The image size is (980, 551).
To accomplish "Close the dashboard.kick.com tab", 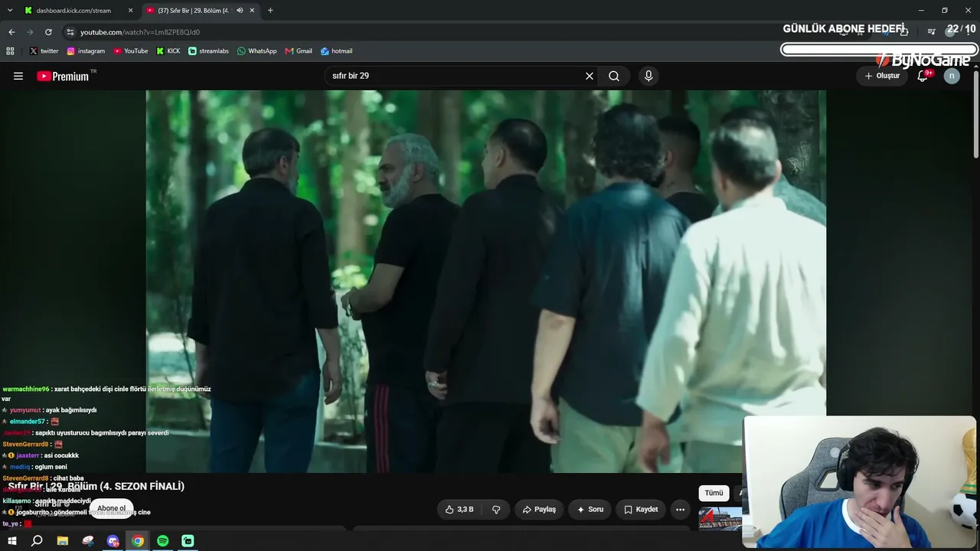I will [130, 11].
